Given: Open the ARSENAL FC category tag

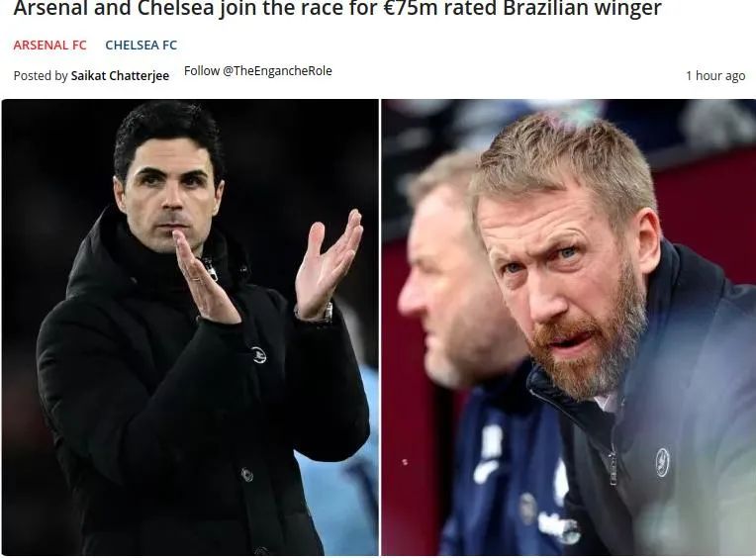Looking at the screenshot, I should [x=49, y=45].
